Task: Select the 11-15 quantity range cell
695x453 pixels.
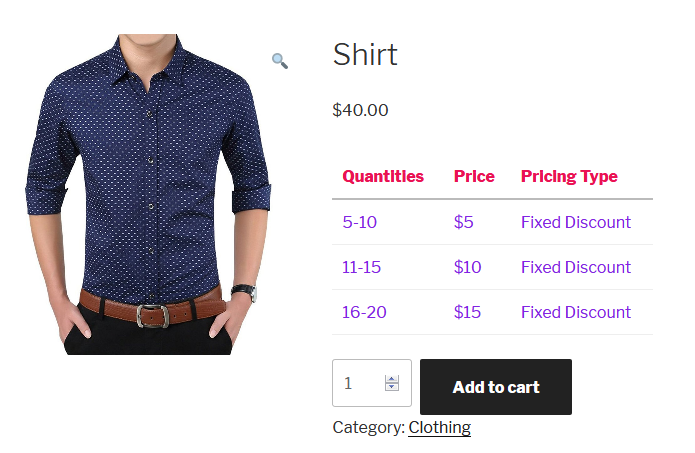Action: pos(362,267)
